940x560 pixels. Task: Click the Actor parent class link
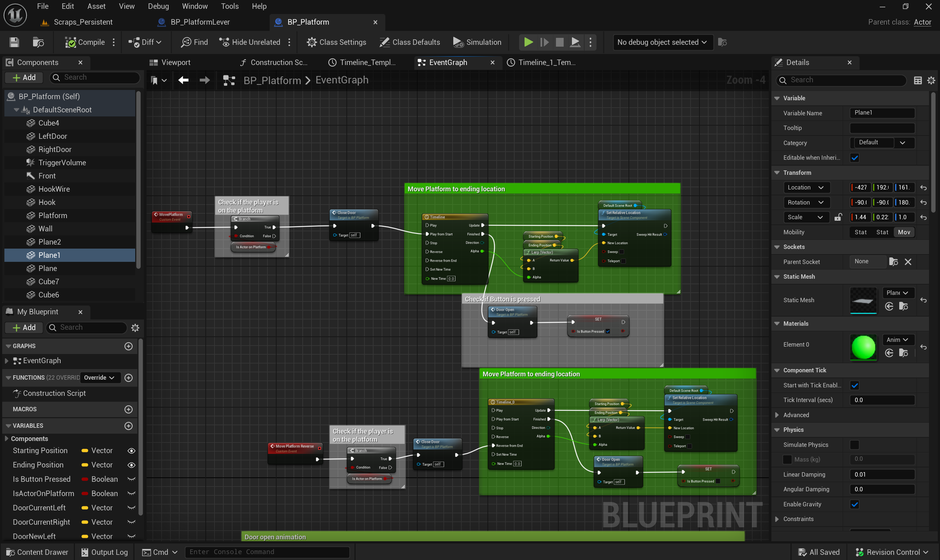922,22
